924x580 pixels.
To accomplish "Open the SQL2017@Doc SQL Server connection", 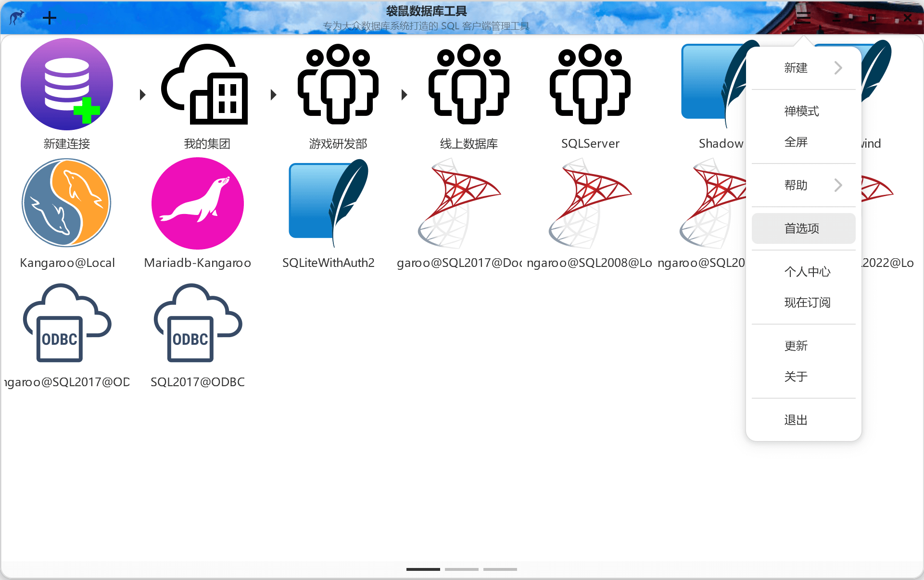I will [459, 203].
